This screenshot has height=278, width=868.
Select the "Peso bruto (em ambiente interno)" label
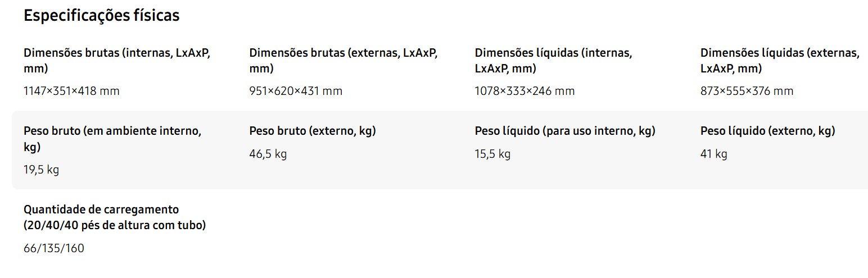(112, 139)
